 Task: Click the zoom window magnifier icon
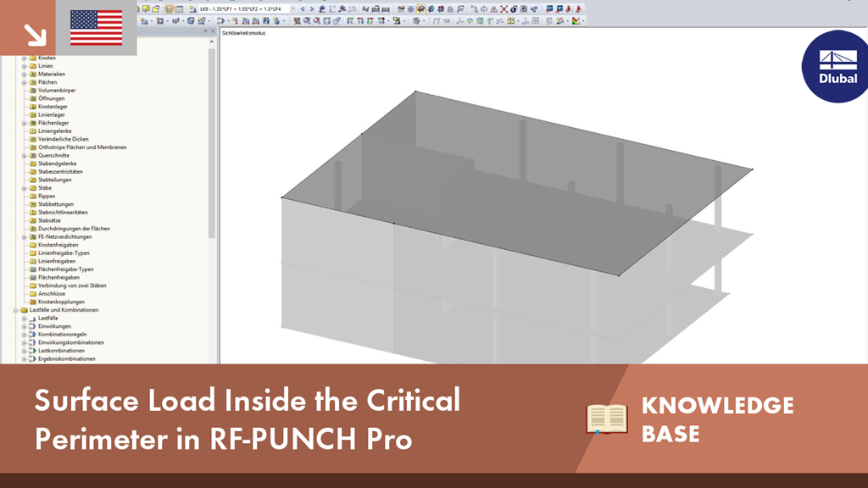pyautogui.click(x=306, y=21)
